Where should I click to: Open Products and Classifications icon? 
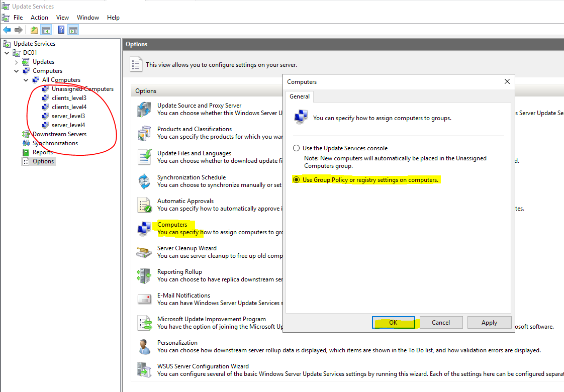pos(144,133)
